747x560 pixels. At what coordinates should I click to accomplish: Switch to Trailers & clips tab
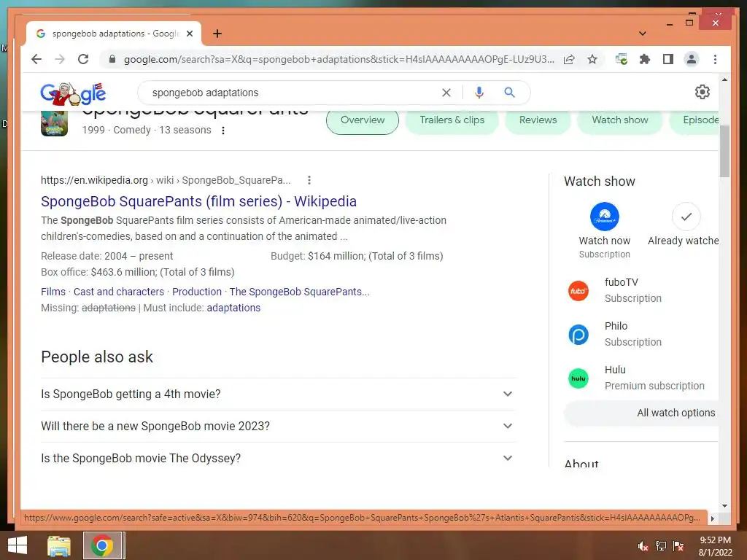tap(452, 120)
